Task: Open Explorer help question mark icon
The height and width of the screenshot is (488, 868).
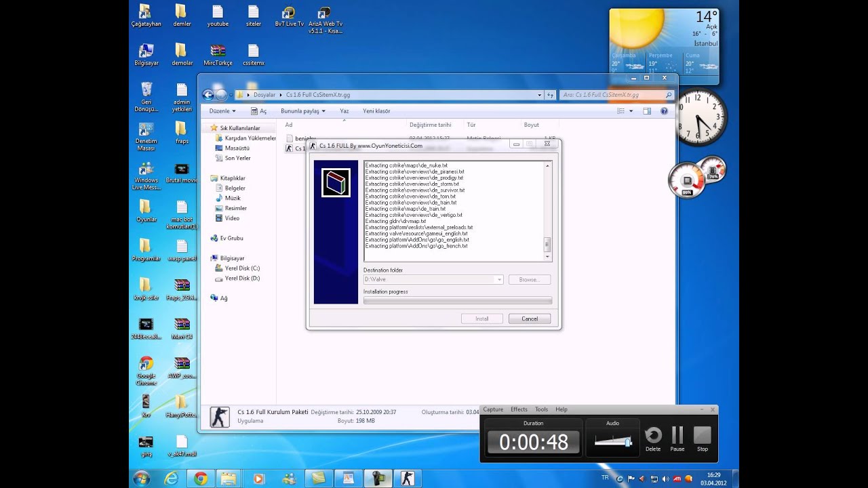Action: pyautogui.click(x=664, y=111)
